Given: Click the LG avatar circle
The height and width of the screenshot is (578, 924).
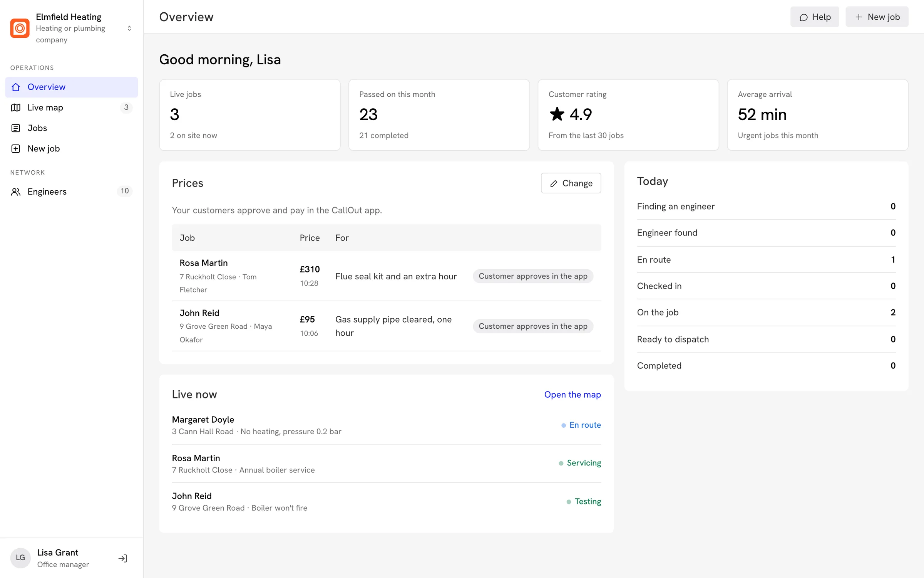Looking at the screenshot, I should pyautogui.click(x=20, y=558).
